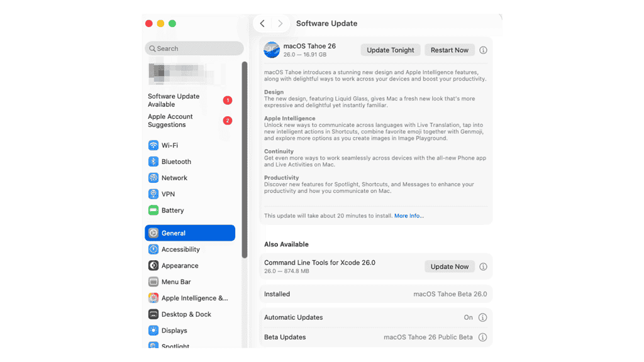Click into the Search field
This screenshot has width=644, height=362.
[x=194, y=48]
